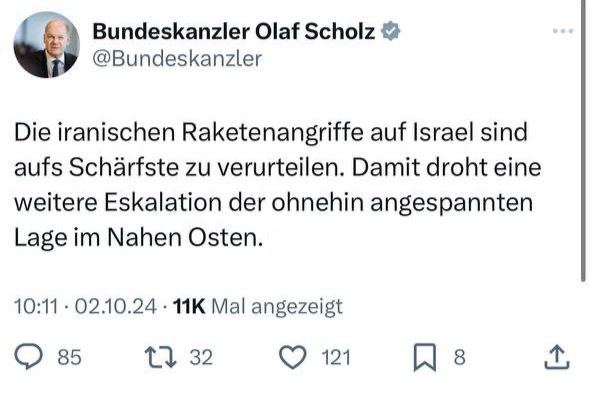Open the share upload arrow icon
Image resolution: width=590 pixels, height=395 pixels.
click(557, 357)
